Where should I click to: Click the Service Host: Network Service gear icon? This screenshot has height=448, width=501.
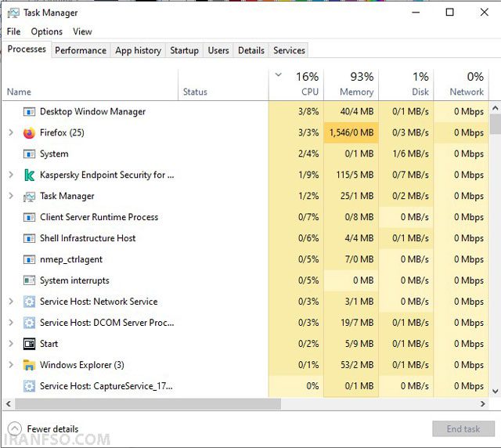click(29, 302)
